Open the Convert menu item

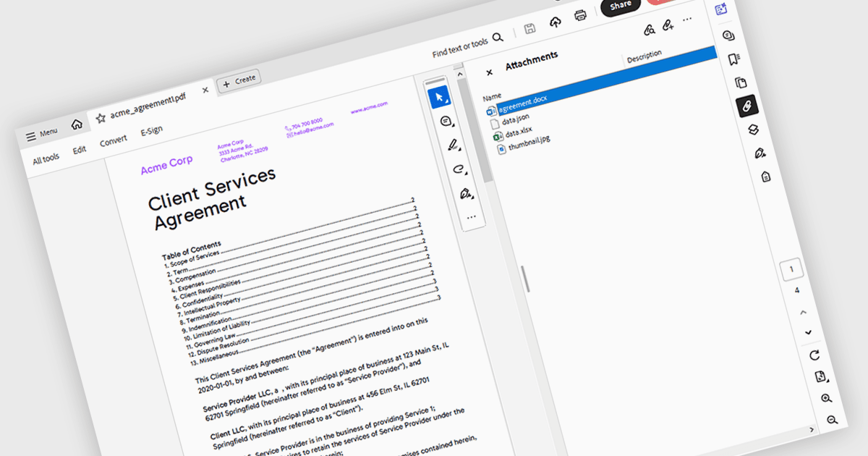(114, 140)
